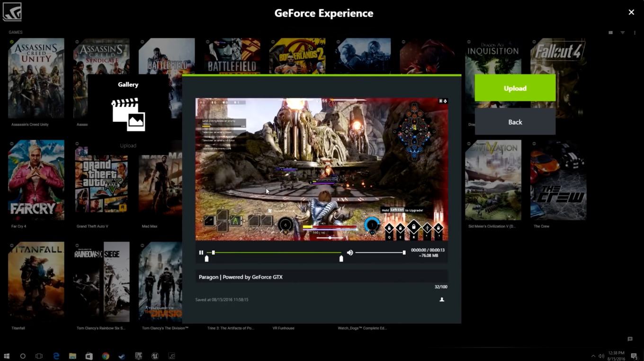The height and width of the screenshot is (361, 644).
Task: Click the volume slider handle
Action: [x=404, y=253]
